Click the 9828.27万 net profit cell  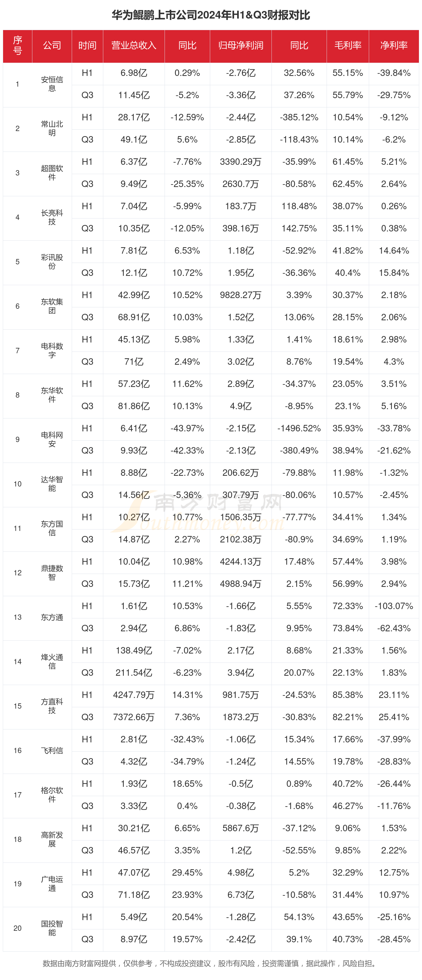241,295
